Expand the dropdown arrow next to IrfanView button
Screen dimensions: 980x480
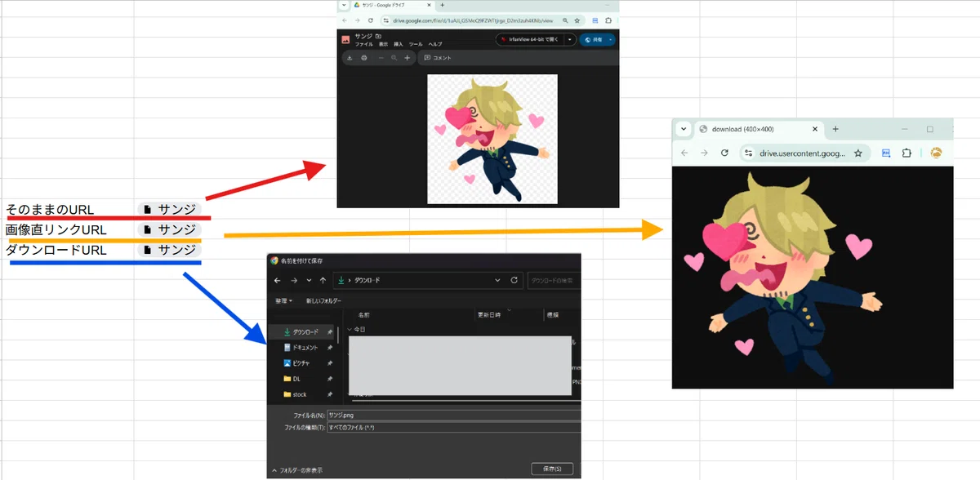pos(570,39)
